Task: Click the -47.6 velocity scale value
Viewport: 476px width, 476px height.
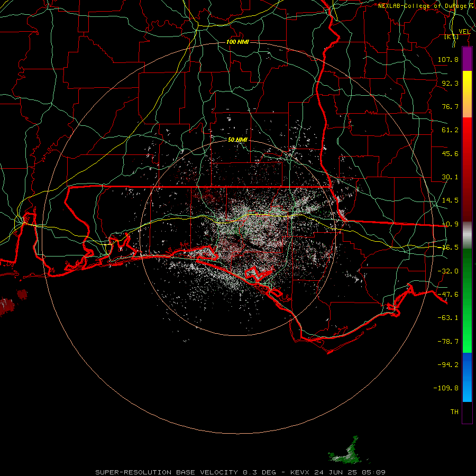Action: point(448,295)
